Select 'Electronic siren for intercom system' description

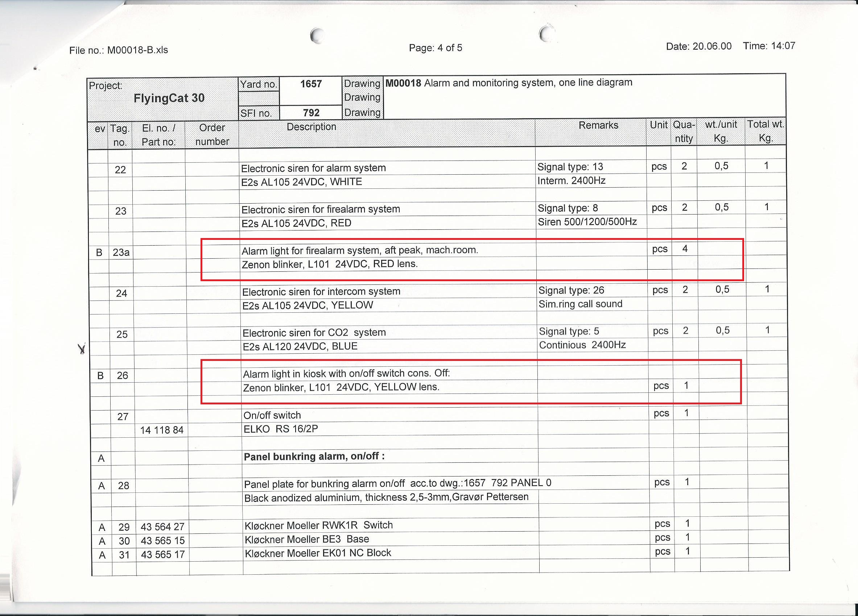321,291
